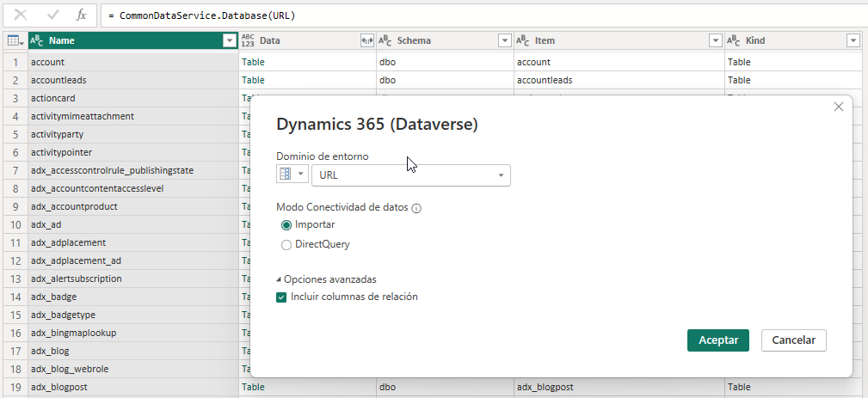Select the Data column header
Screen dimensions: 868x398
tap(307, 40)
